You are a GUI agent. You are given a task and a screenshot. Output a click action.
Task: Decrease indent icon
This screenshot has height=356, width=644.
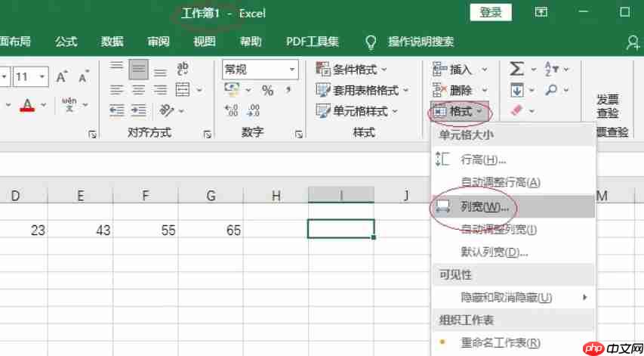click(x=117, y=110)
